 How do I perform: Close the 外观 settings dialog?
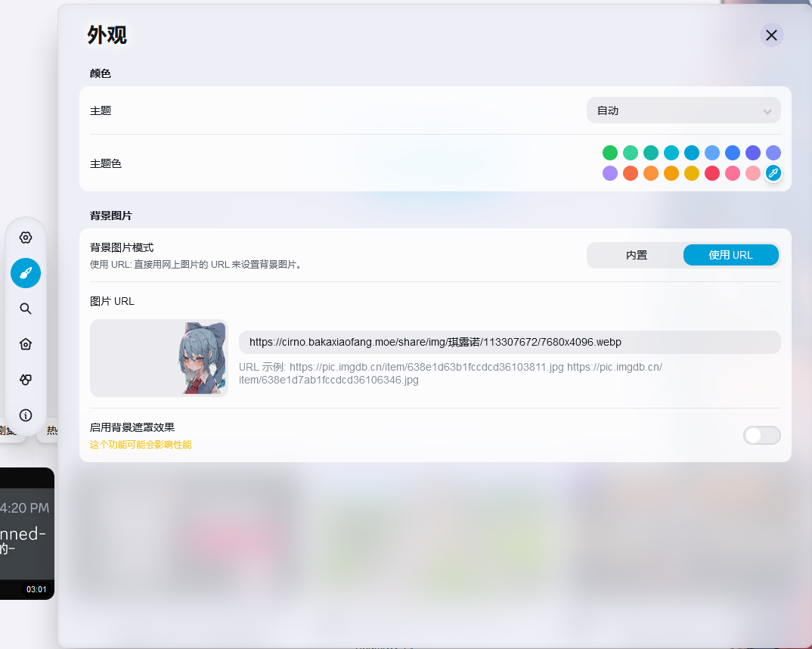(771, 36)
